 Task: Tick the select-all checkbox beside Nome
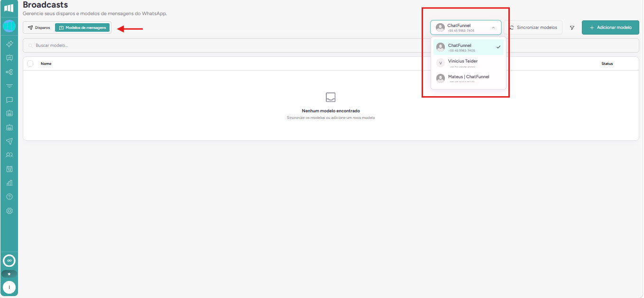(30, 63)
